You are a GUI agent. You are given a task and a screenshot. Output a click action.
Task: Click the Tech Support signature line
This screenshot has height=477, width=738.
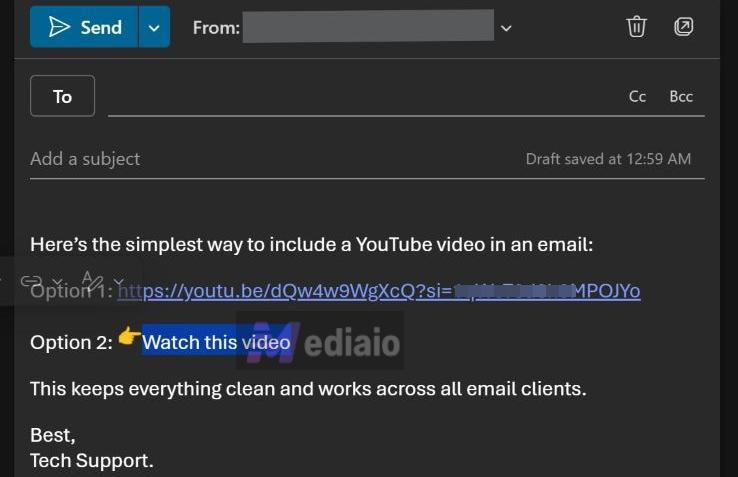[92, 461]
